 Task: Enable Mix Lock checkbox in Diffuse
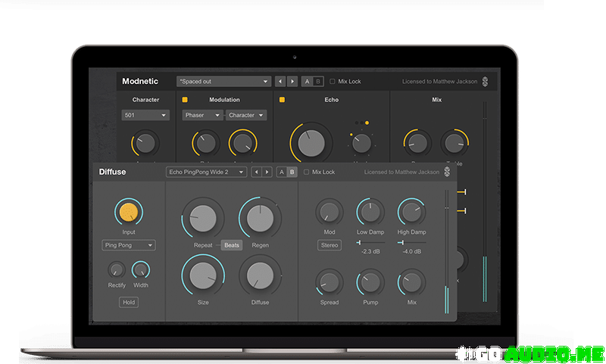pyautogui.click(x=306, y=172)
